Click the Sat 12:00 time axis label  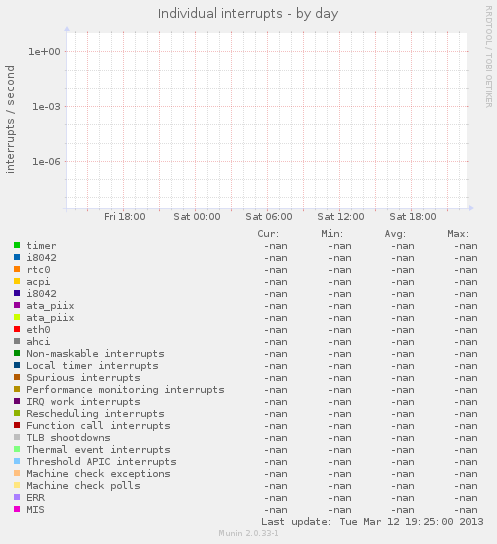[x=341, y=217]
